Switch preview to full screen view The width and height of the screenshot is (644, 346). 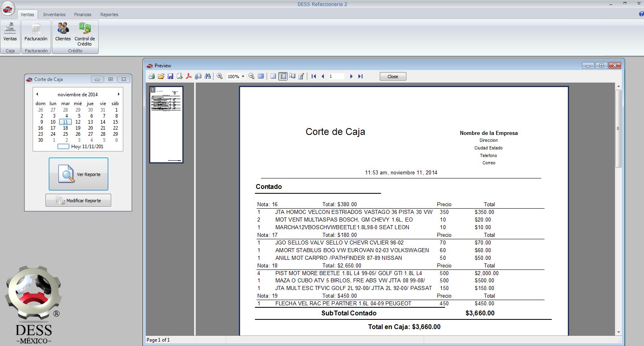click(x=261, y=76)
